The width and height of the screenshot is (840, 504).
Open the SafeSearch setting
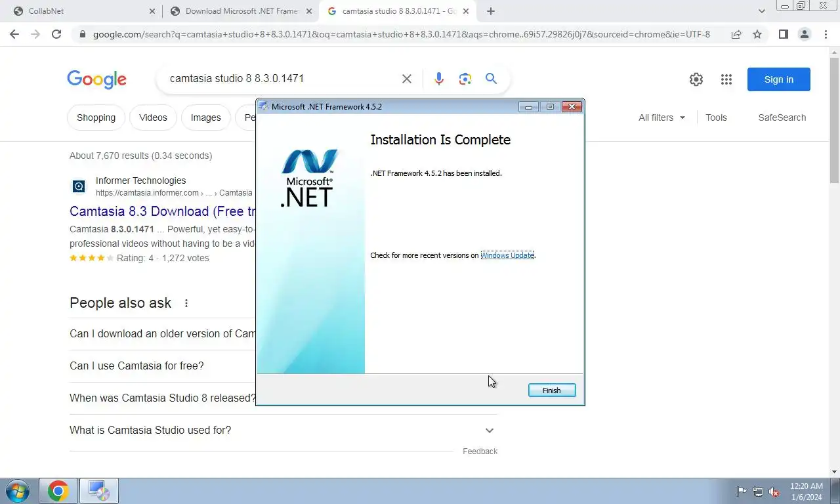point(782,117)
